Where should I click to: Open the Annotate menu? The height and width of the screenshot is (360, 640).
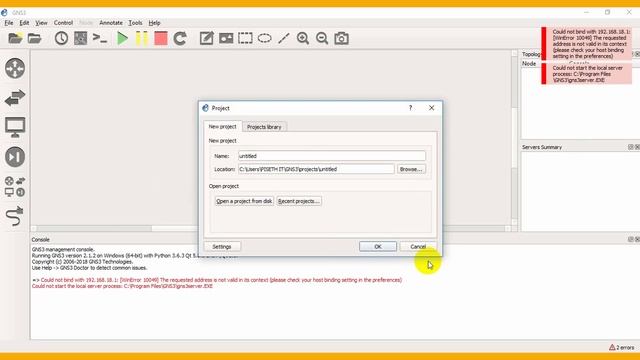pyautogui.click(x=111, y=23)
